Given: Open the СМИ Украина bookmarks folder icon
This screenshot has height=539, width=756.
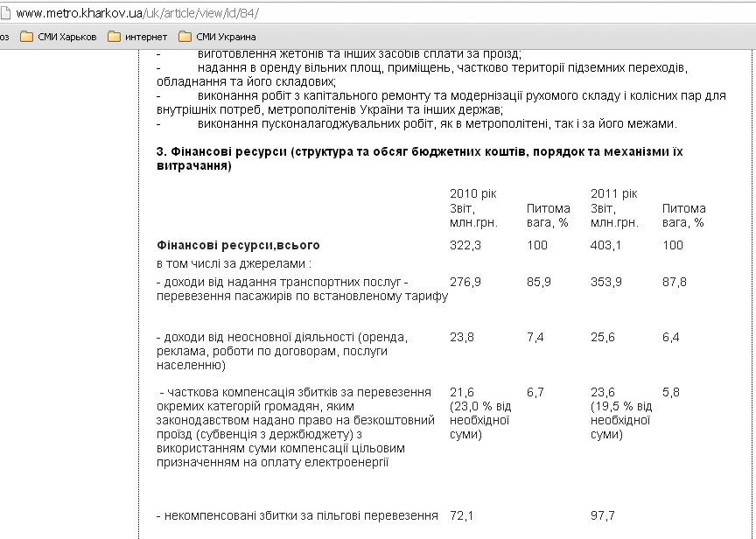Looking at the screenshot, I should [183, 37].
